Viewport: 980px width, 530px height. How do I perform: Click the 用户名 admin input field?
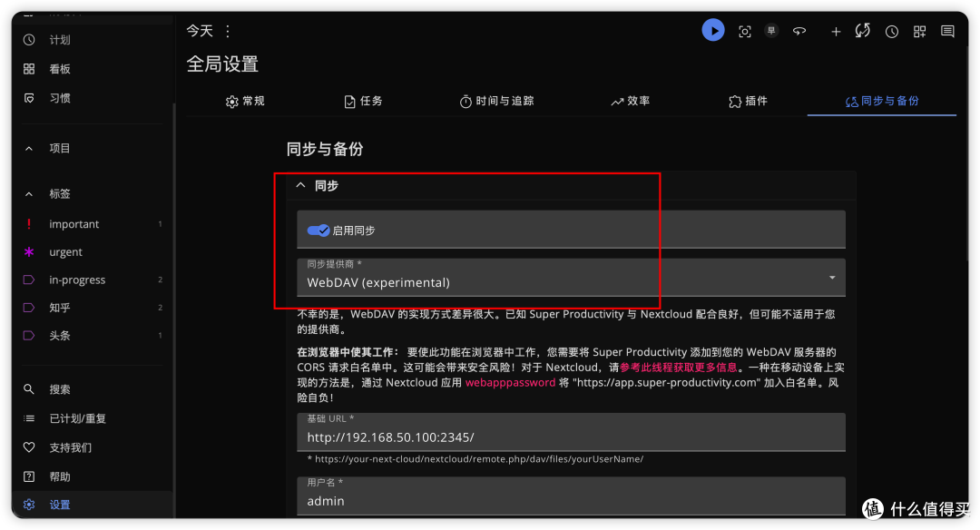(x=571, y=496)
